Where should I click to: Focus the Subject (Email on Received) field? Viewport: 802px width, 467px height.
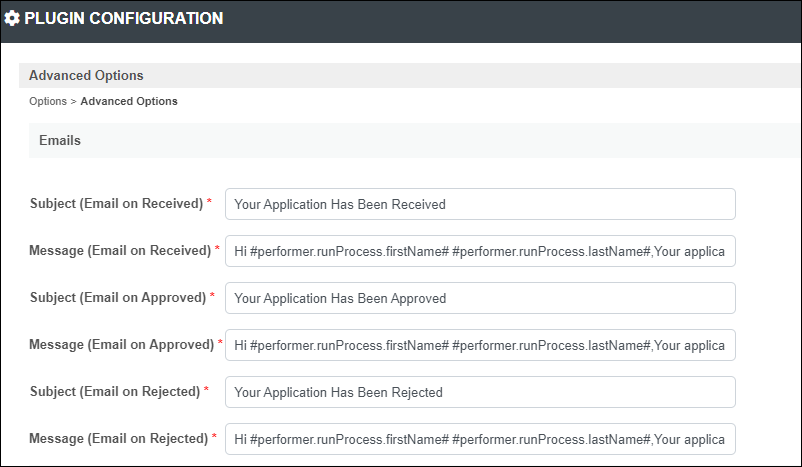tap(480, 204)
